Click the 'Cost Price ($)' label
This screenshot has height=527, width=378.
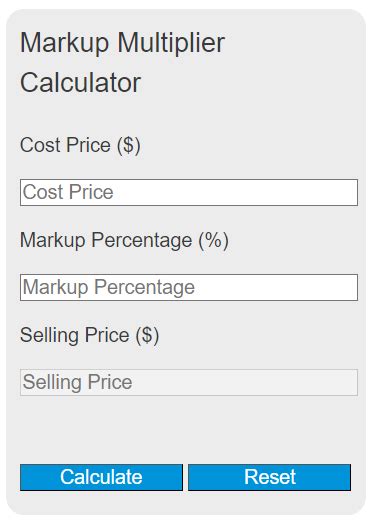(x=80, y=145)
